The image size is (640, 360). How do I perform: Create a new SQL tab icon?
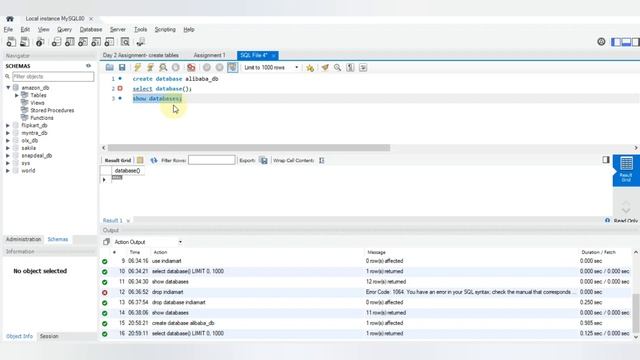click(x=11, y=42)
